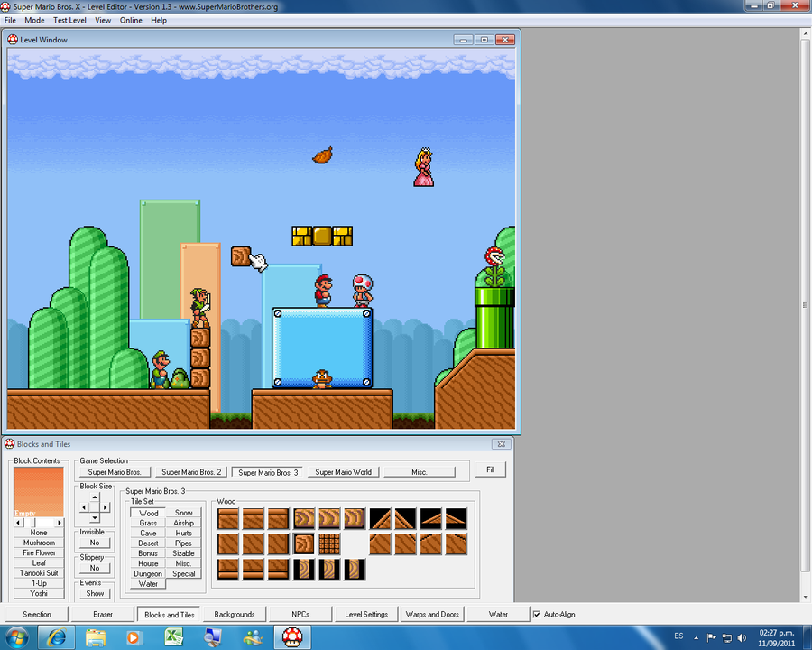Switch game selection to Super Mario World
The image size is (812, 650).
pyautogui.click(x=344, y=472)
